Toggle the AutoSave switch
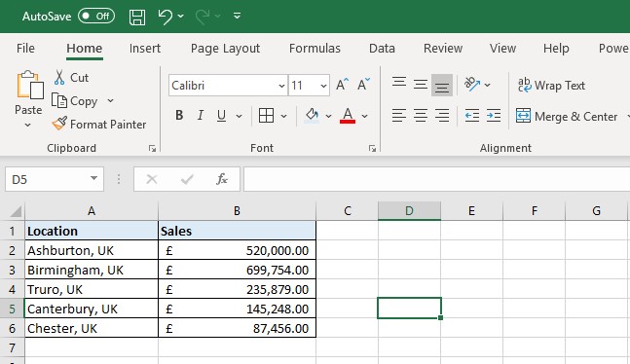 [x=96, y=17]
